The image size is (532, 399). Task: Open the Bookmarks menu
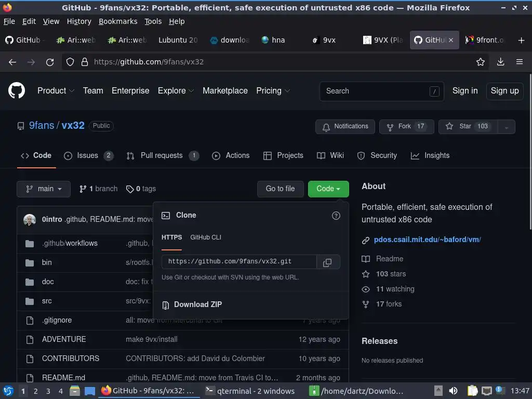(118, 21)
